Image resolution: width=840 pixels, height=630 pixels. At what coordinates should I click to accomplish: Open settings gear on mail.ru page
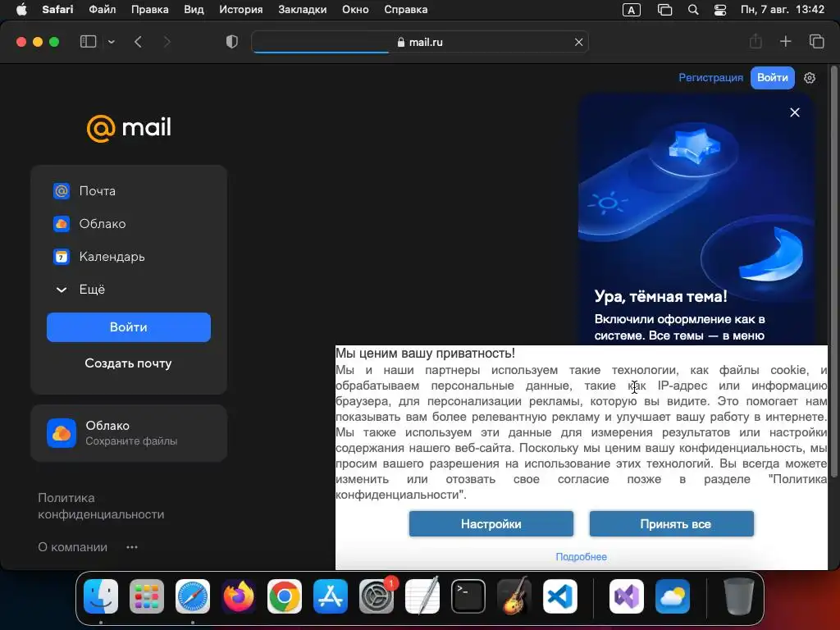pos(810,78)
